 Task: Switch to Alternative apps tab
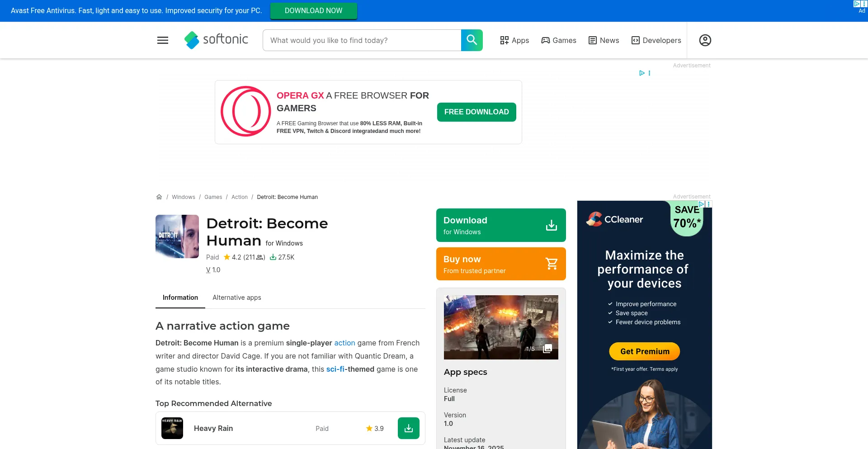coord(237,298)
